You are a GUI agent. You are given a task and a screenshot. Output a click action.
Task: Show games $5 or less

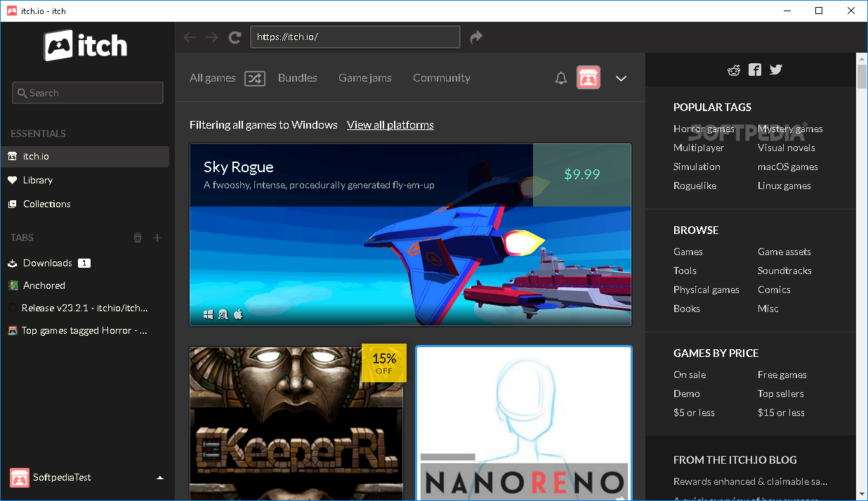pyautogui.click(x=694, y=412)
